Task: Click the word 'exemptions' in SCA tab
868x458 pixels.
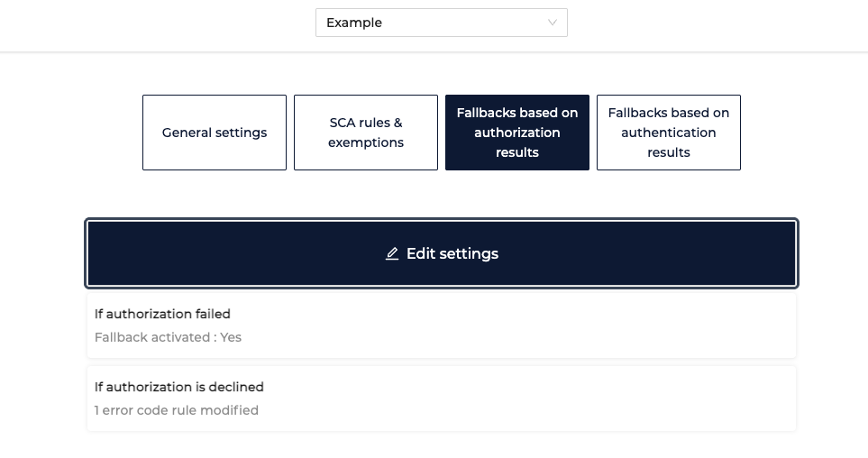Action: click(x=366, y=142)
